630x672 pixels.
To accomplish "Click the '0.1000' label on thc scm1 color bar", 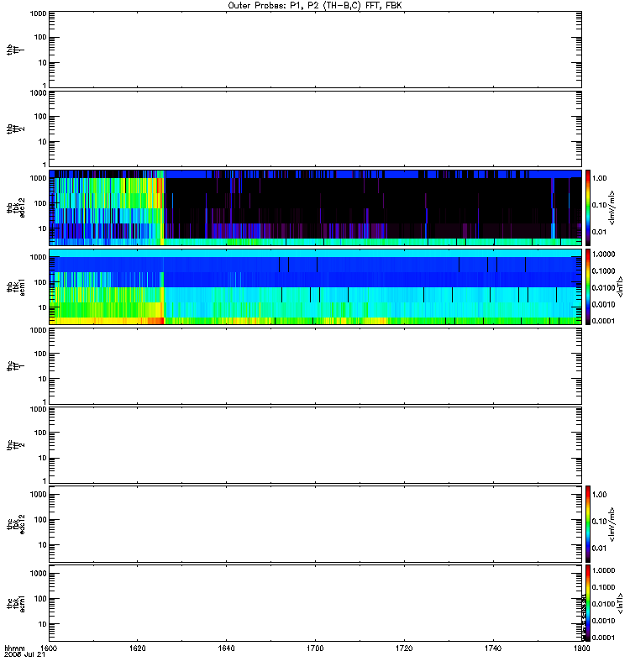I will click(603, 587).
